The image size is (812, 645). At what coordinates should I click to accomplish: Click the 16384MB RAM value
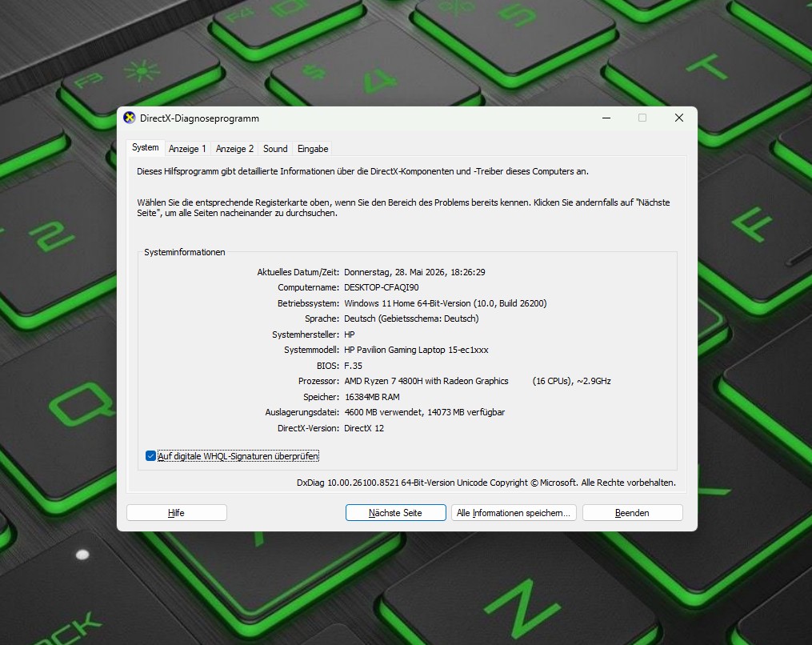(372, 397)
